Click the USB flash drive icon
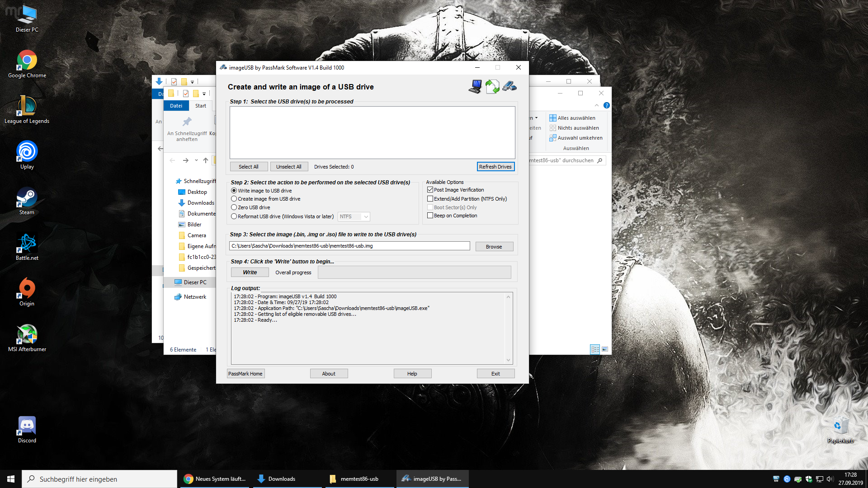868x488 pixels. tap(509, 86)
